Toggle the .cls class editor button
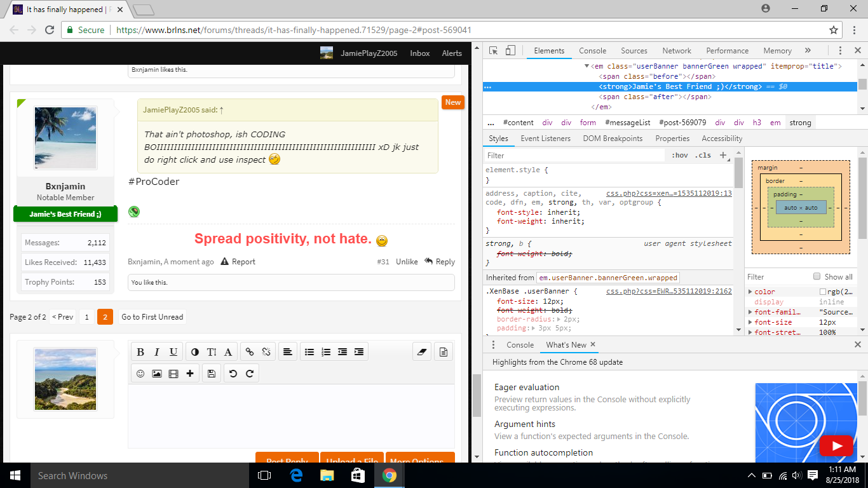 point(703,155)
